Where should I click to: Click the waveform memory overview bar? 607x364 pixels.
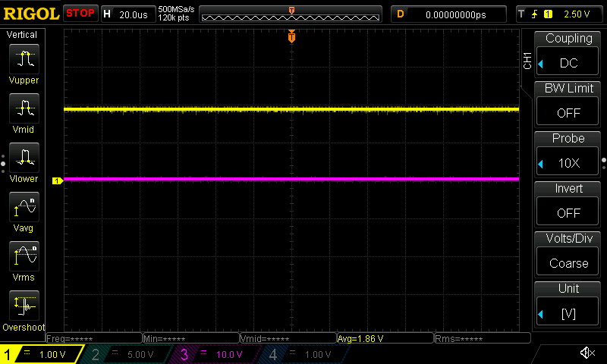(x=291, y=14)
